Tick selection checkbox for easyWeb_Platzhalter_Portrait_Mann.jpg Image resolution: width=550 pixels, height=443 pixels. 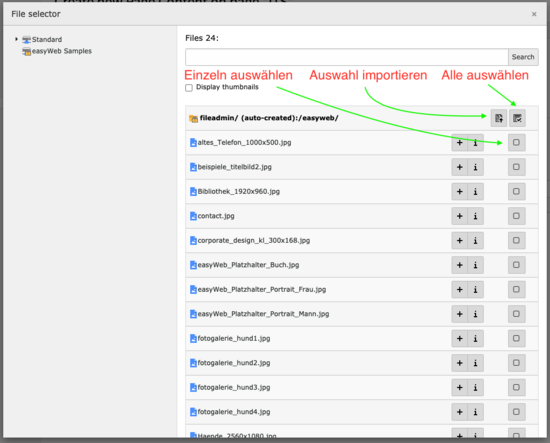[x=517, y=314]
